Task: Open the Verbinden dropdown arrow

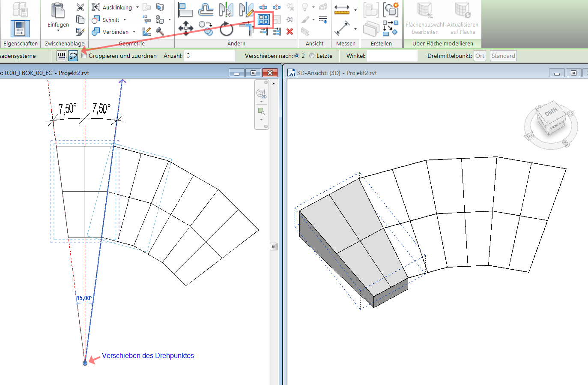Action: (x=134, y=32)
